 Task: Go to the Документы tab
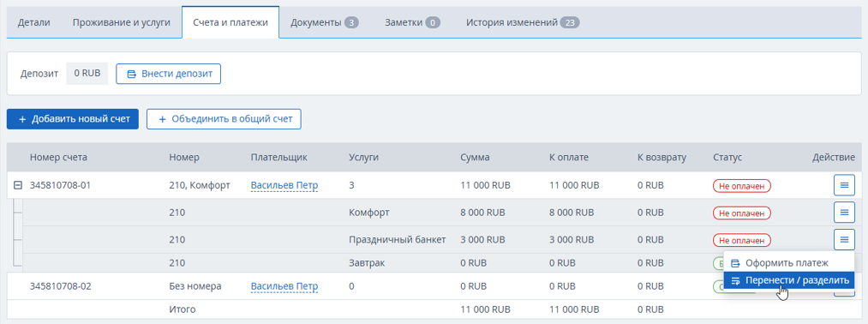pos(325,22)
